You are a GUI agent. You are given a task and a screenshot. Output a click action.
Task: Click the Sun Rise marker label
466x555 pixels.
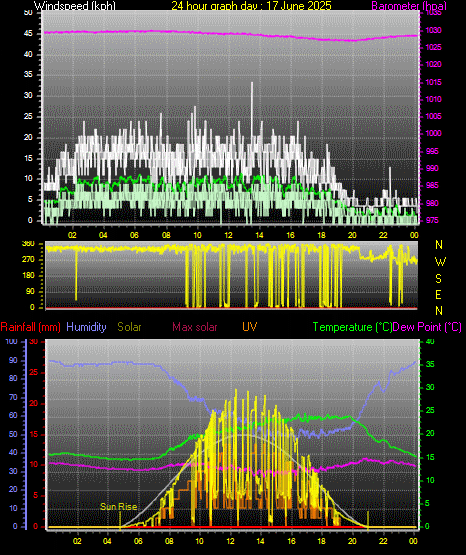tap(119, 507)
